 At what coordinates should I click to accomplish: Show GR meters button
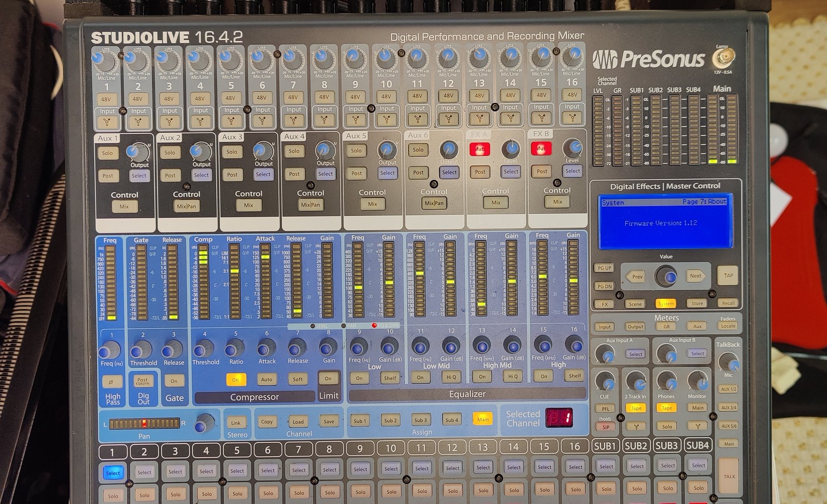(x=666, y=327)
